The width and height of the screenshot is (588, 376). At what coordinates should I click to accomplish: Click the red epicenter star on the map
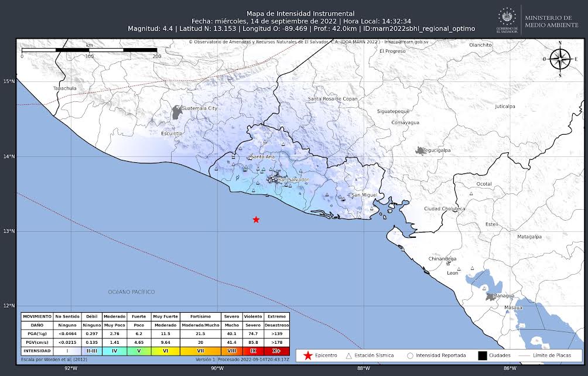click(x=256, y=220)
